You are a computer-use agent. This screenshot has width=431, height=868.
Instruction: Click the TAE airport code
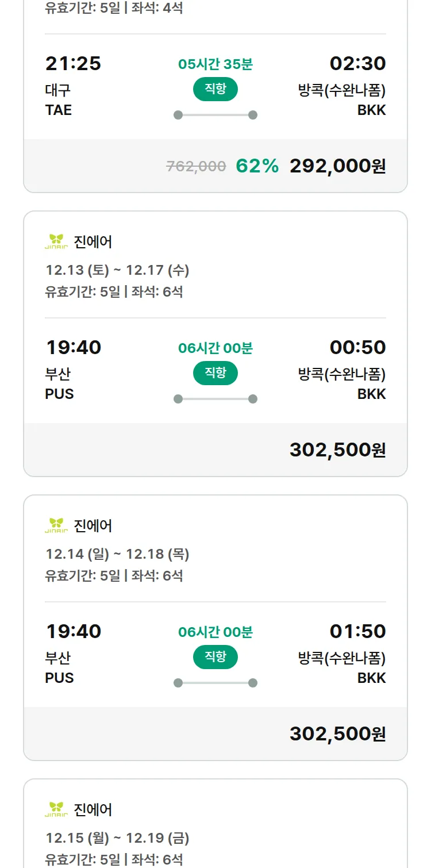click(59, 110)
